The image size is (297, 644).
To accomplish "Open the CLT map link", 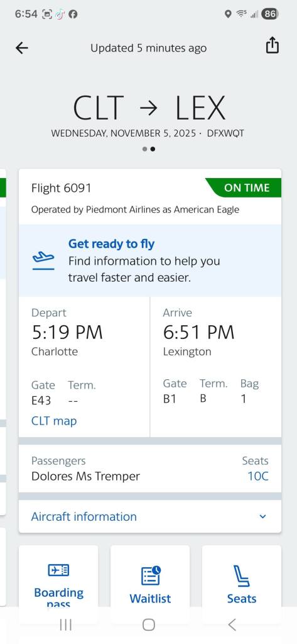I will [54, 421].
